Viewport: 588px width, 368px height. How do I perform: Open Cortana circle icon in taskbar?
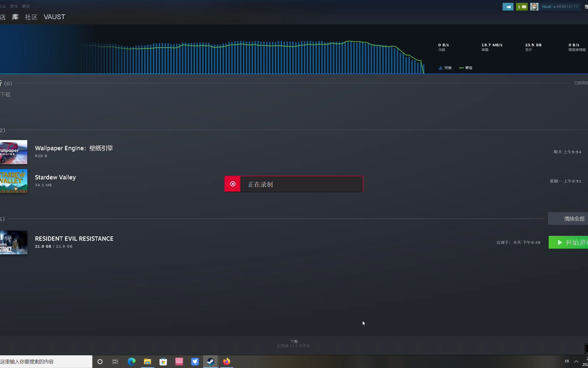[100, 361]
